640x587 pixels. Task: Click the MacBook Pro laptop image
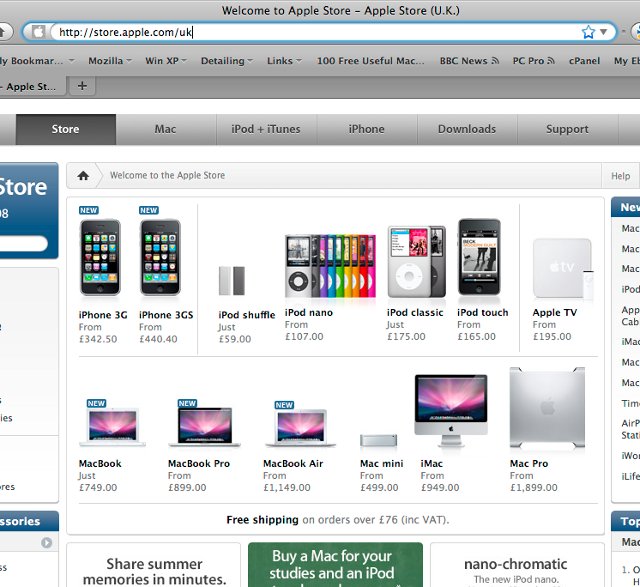coord(204,427)
